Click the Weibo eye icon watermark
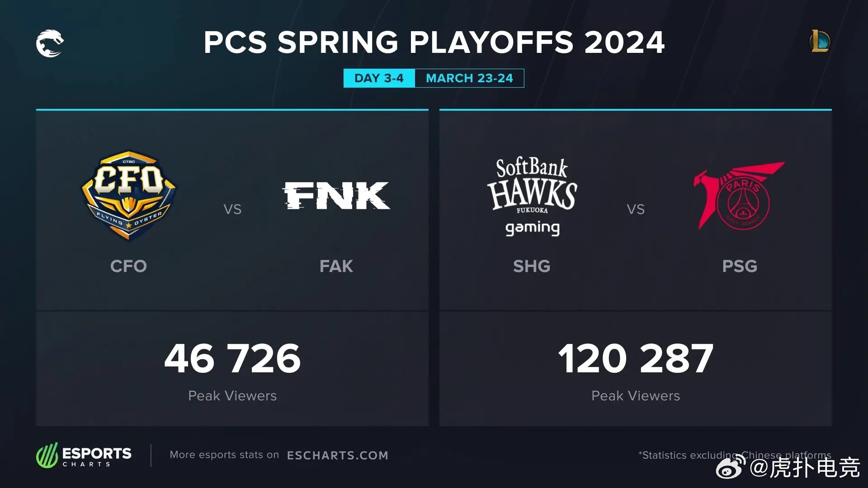868x488 pixels. 731,467
